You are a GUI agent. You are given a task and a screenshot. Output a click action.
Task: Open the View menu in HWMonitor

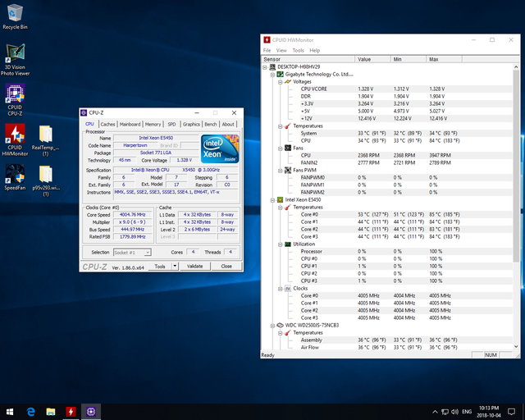click(x=281, y=50)
